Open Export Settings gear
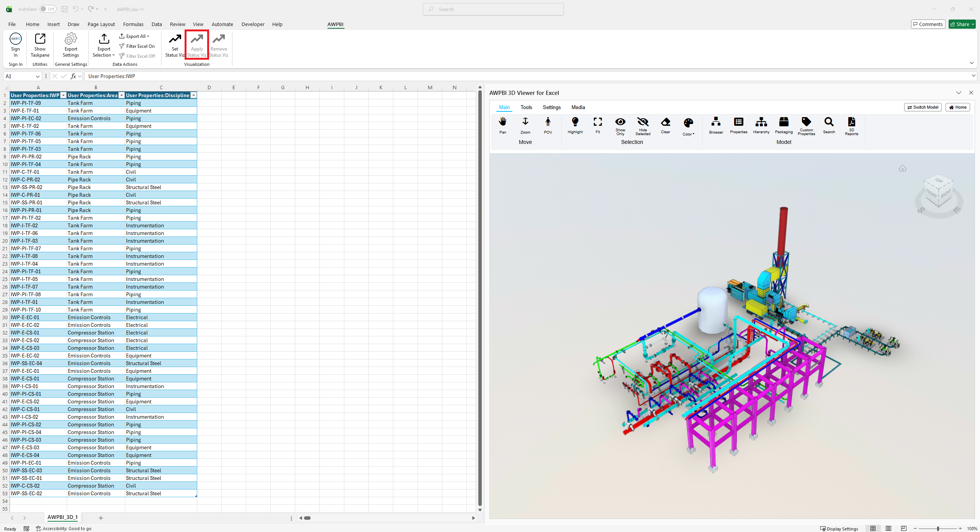 [x=71, y=45]
